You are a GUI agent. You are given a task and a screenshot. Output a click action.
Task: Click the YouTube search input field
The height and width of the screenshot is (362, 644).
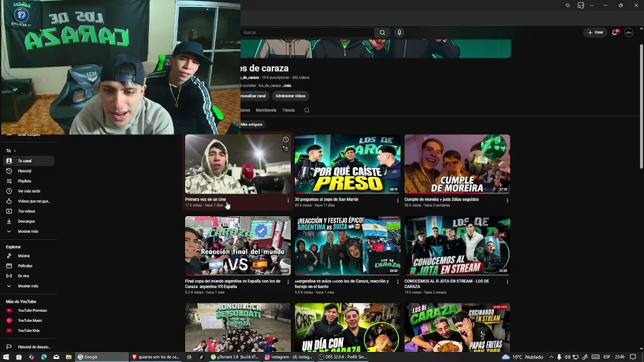click(x=307, y=33)
